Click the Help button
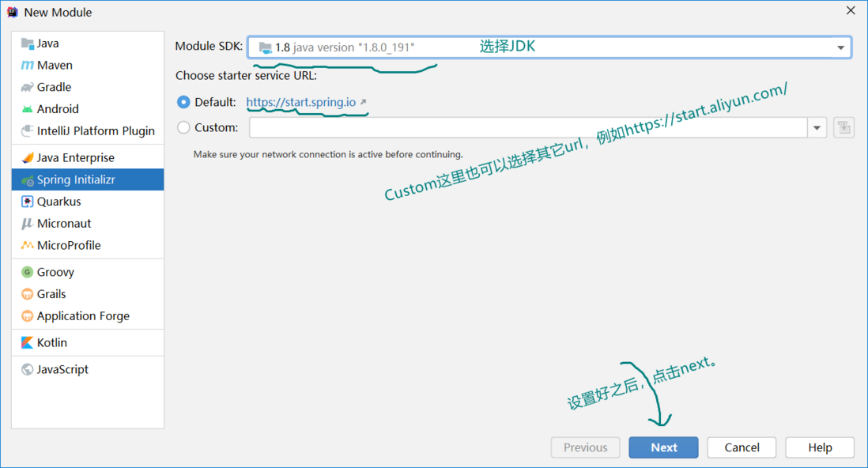Image resolution: width=868 pixels, height=468 pixels. 820,447
